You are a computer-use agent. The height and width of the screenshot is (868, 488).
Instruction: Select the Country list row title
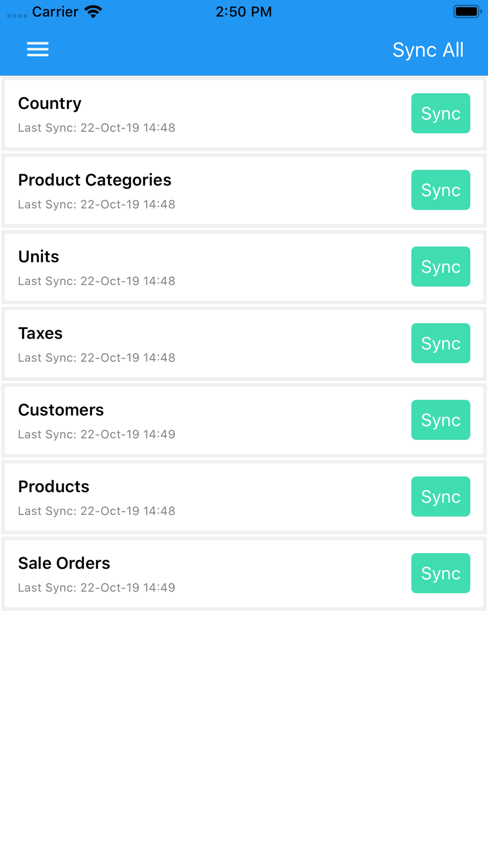click(50, 103)
